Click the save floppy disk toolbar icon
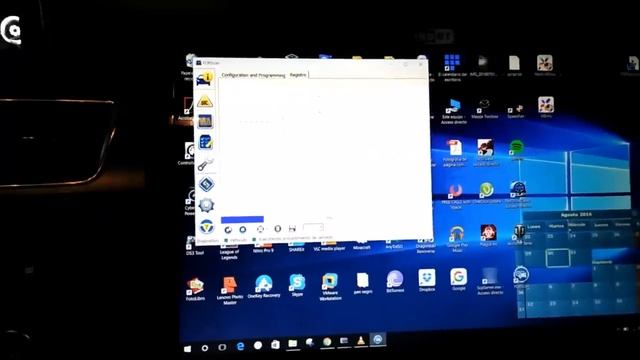Screen dimensions: 640x360 point(292,228)
